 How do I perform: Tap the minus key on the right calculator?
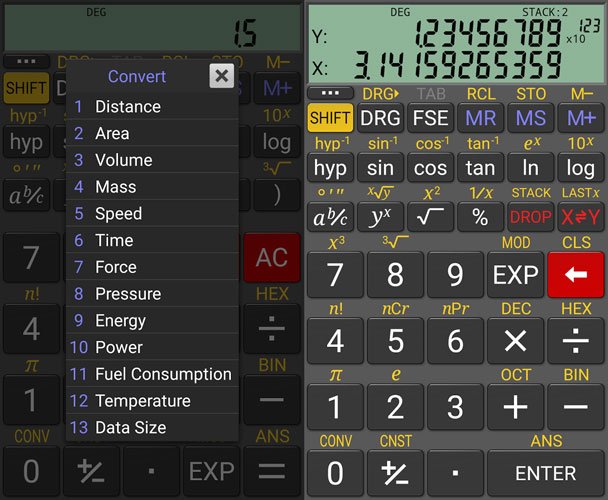pyautogui.click(x=576, y=407)
